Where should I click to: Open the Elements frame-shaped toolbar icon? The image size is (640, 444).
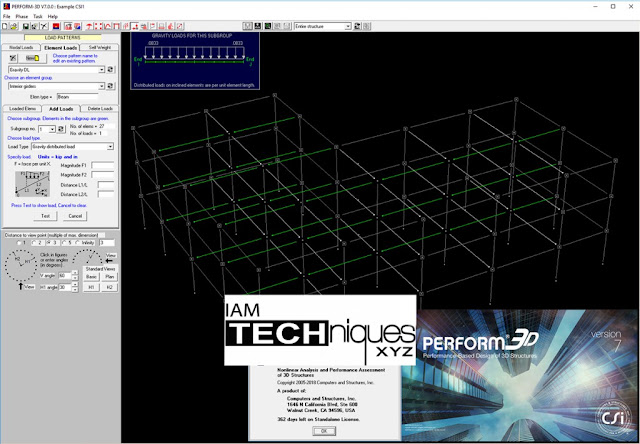117,26
